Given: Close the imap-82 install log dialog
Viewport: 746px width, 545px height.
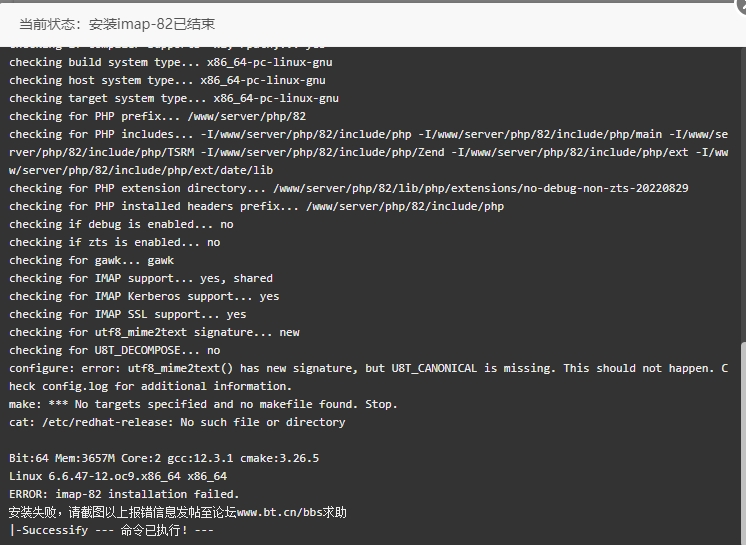Looking at the screenshot, I should [742, 4].
